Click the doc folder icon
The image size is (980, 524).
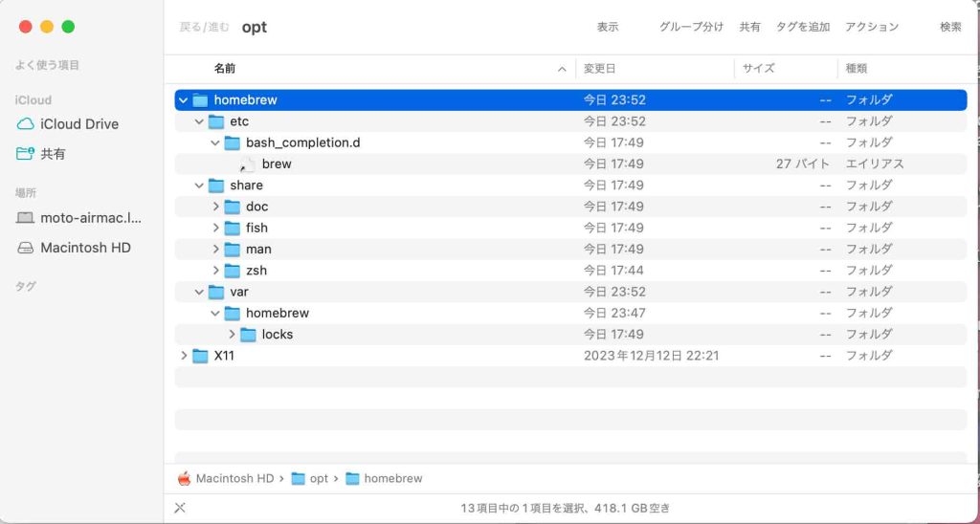(x=233, y=207)
